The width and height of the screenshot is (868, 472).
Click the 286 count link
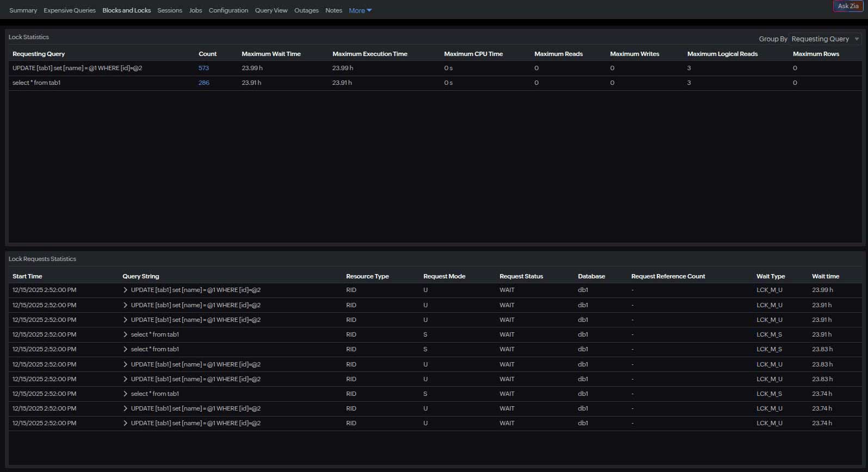click(x=204, y=83)
